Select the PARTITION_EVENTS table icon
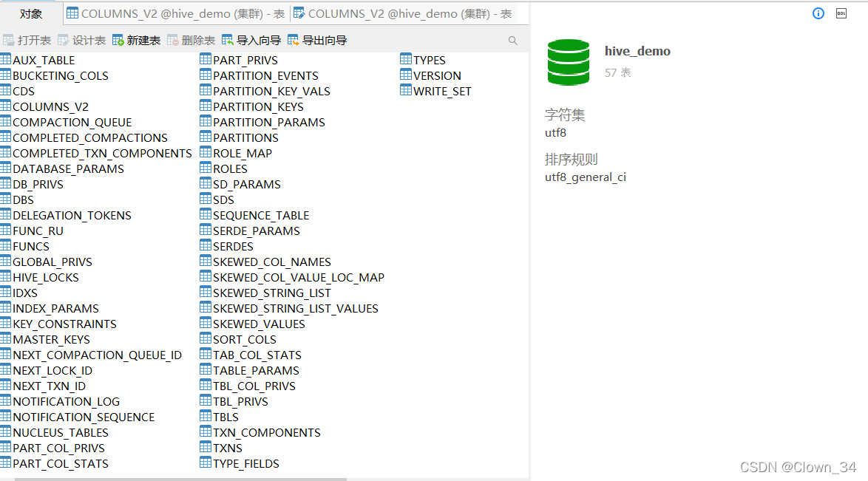The image size is (868, 481). click(206, 74)
